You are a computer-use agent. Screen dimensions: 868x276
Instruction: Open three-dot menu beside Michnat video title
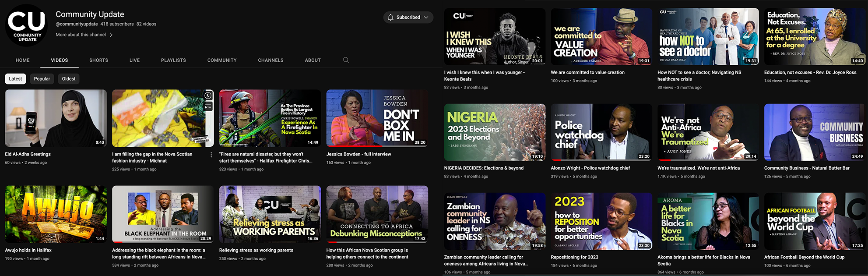pyautogui.click(x=211, y=155)
